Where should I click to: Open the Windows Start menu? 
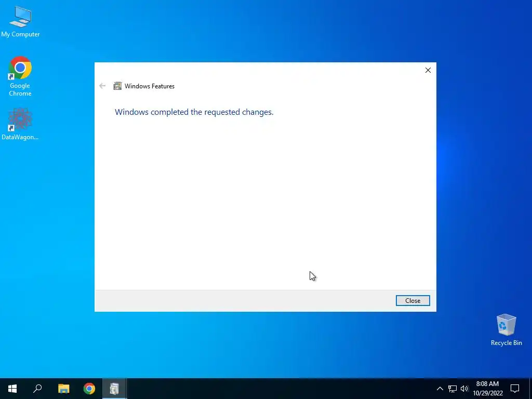click(x=12, y=389)
